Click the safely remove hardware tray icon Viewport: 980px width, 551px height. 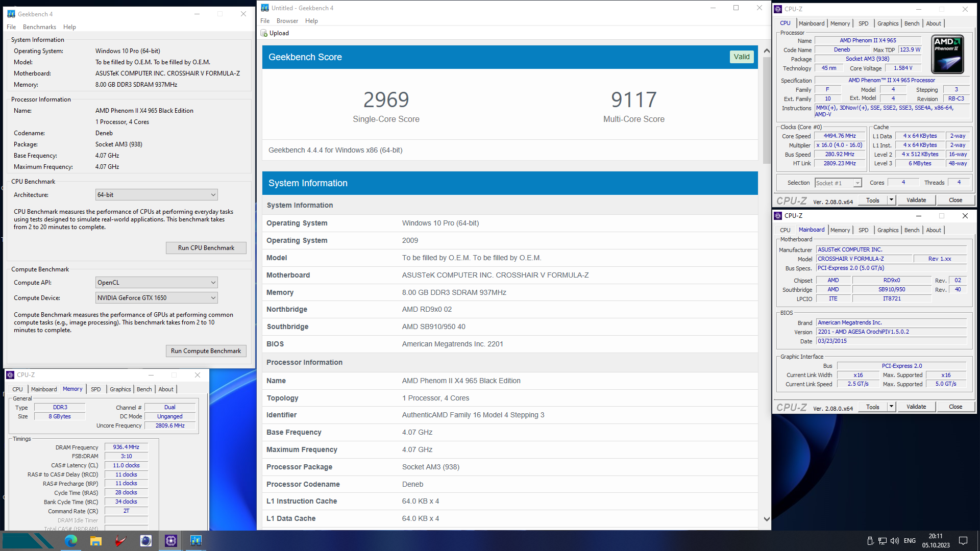click(870, 541)
